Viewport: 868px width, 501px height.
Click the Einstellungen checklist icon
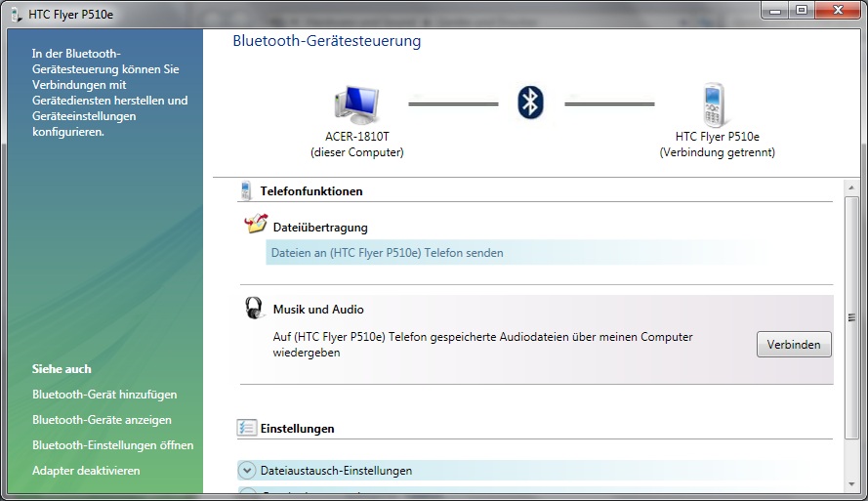pyautogui.click(x=246, y=428)
